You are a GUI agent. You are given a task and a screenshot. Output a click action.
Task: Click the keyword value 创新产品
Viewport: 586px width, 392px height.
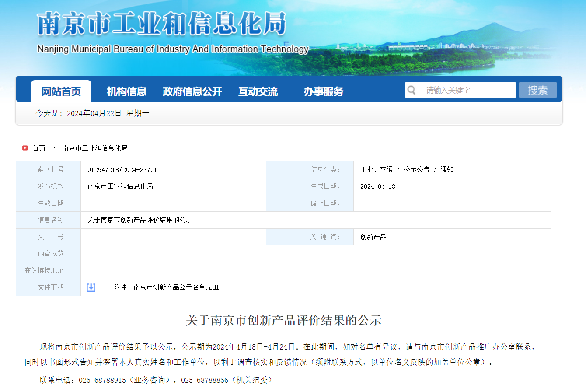(373, 237)
